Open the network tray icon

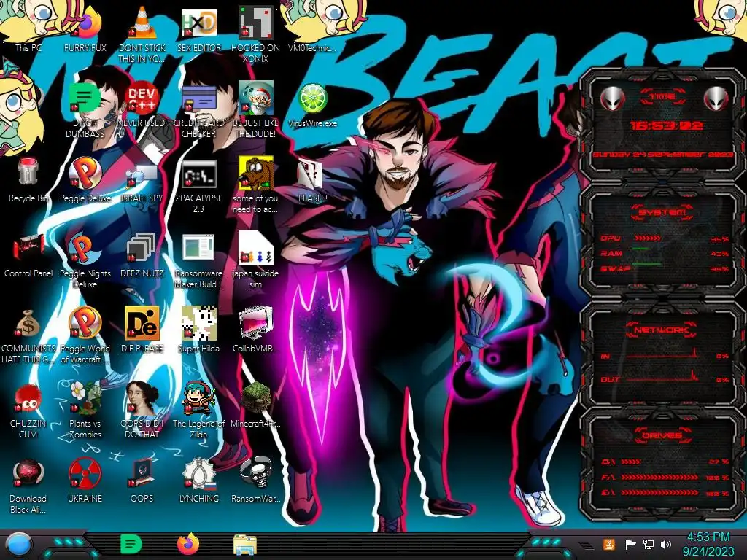pyautogui.click(x=649, y=544)
